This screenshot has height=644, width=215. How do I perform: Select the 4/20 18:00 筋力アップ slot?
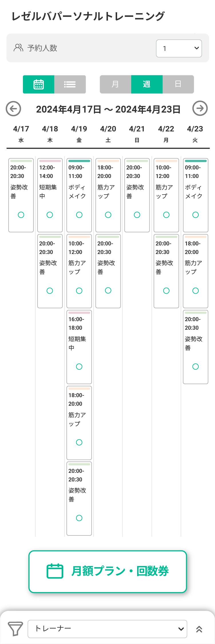pyautogui.click(x=108, y=195)
